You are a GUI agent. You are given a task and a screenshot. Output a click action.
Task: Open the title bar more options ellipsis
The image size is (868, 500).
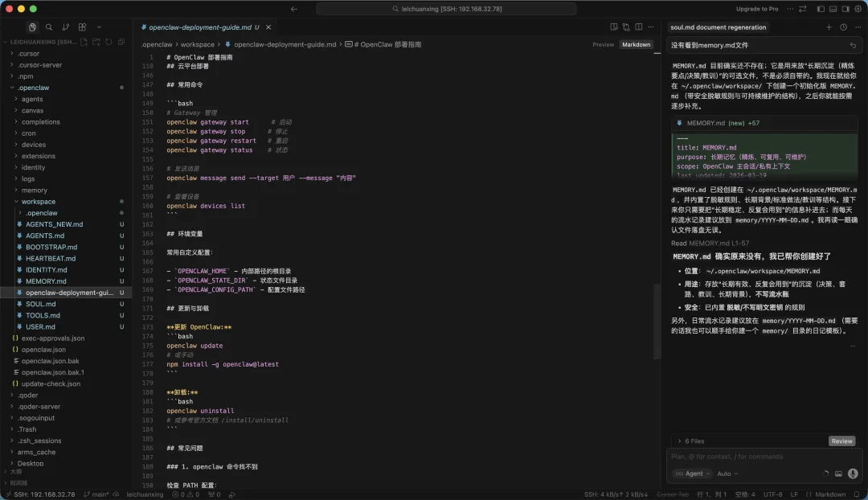[x=790, y=9]
